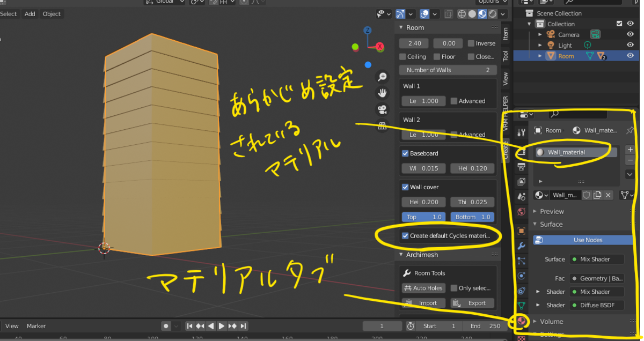Open the Material properties tab icon
Viewport: 644px width, 341px height.
point(521,322)
